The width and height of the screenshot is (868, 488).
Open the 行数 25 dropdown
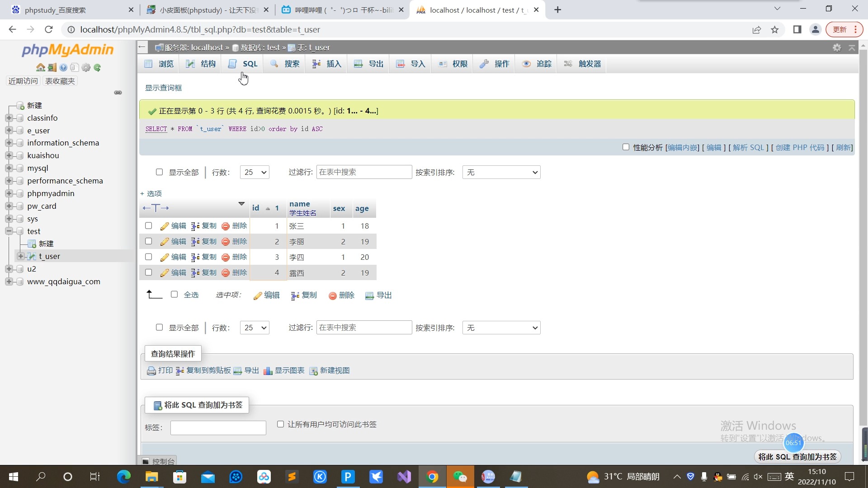[254, 172]
